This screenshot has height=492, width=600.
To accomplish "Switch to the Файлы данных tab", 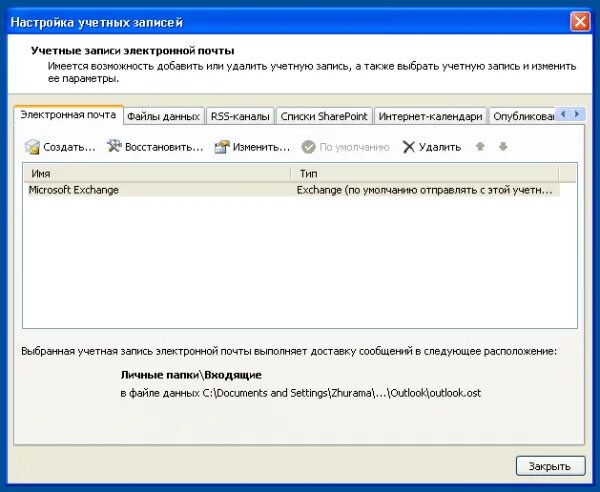I will [x=163, y=116].
